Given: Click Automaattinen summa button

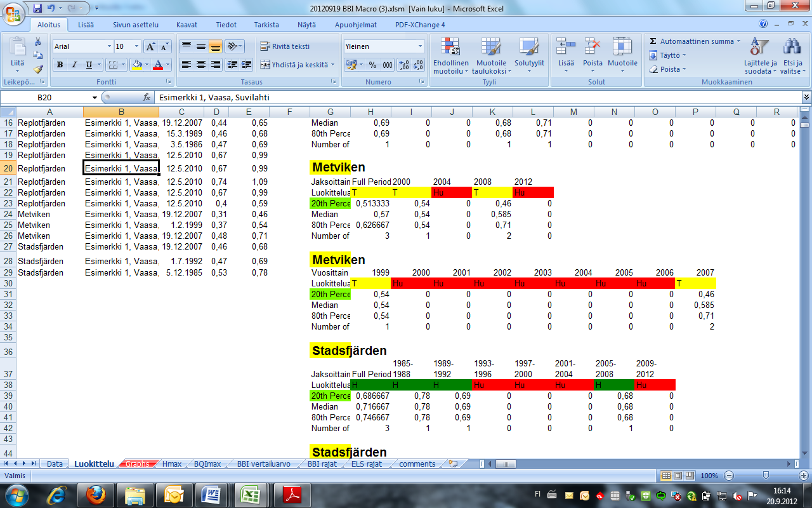Looking at the screenshot, I should (691, 41).
